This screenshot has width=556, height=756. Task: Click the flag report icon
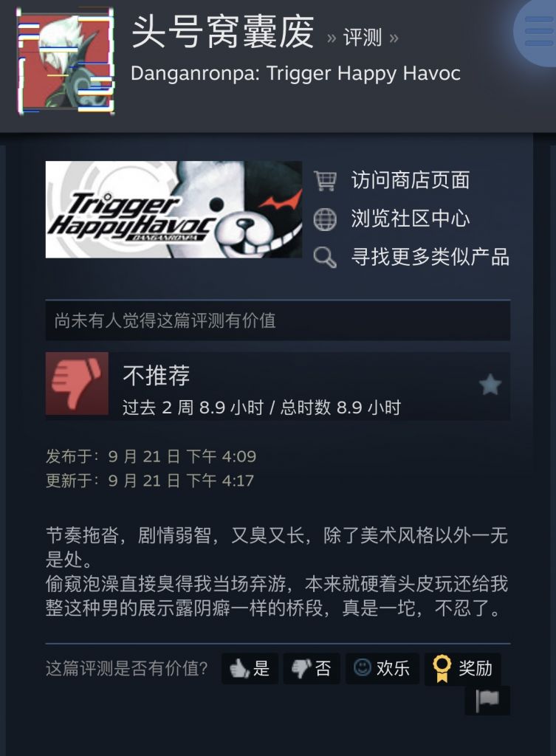coord(487,700)
